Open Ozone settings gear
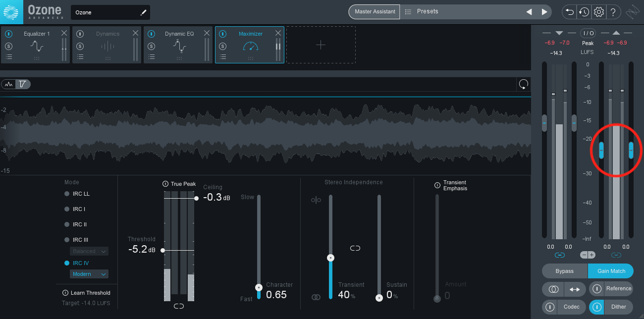 [x=598, y=12]
